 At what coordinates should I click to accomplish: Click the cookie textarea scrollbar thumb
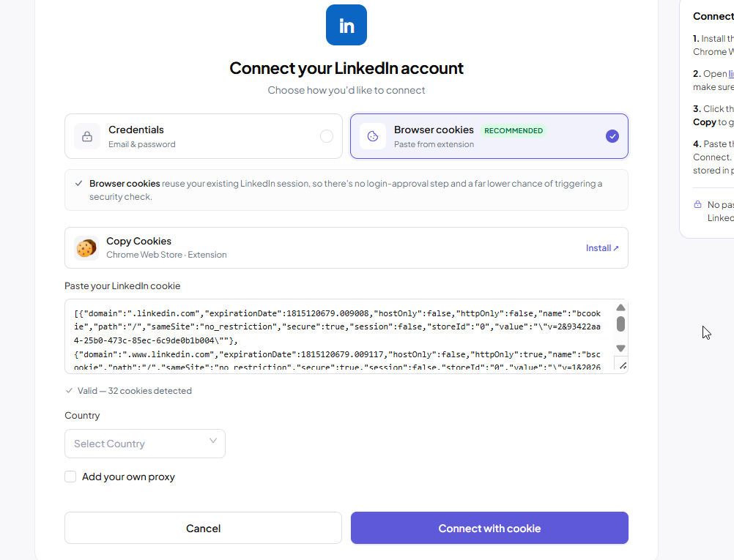coord(620,324)
